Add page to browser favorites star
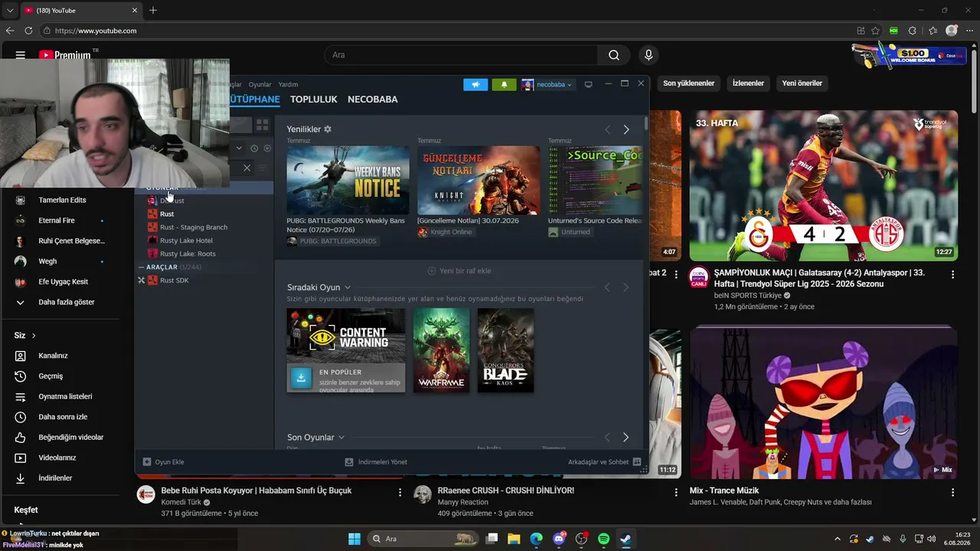 (875, 31)
